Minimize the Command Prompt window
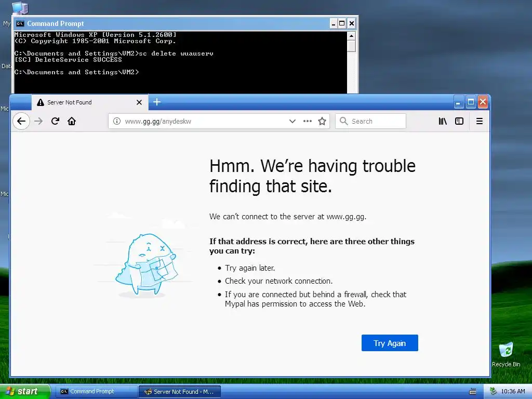 334,23
